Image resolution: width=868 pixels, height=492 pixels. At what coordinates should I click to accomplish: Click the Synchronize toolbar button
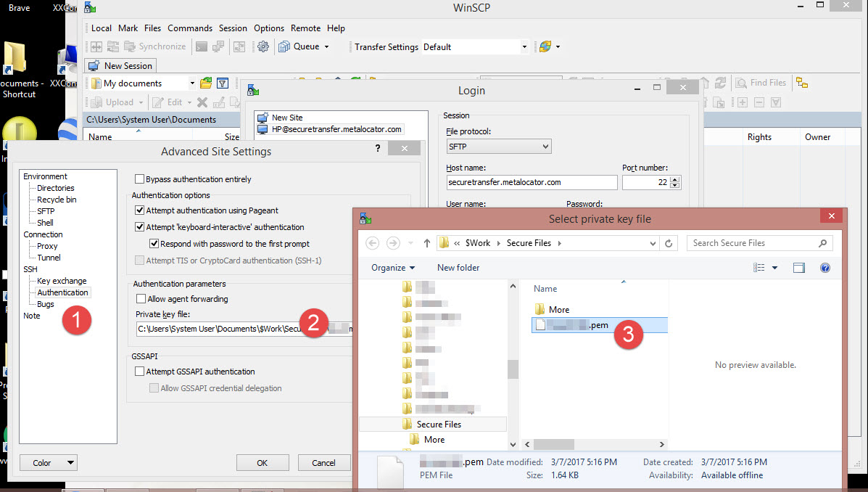point(155,46)
